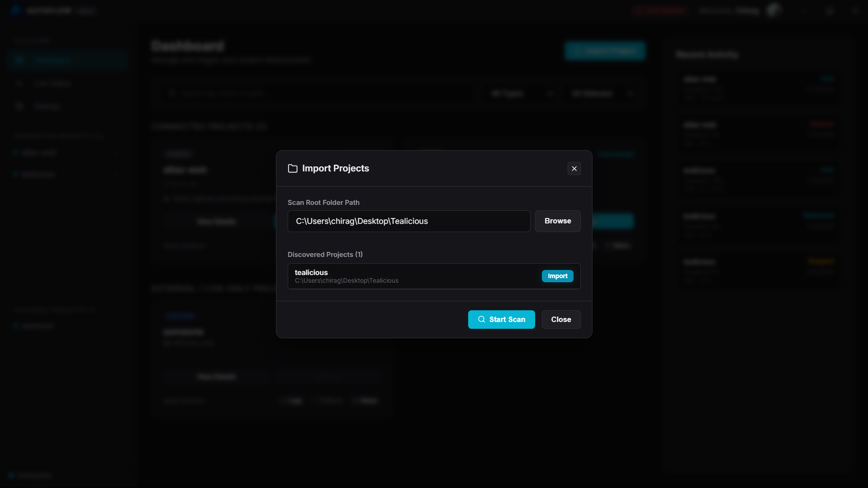Click the folder icon beside Import Projects
This screenshot has height=488, width=868.
[293, 168]
